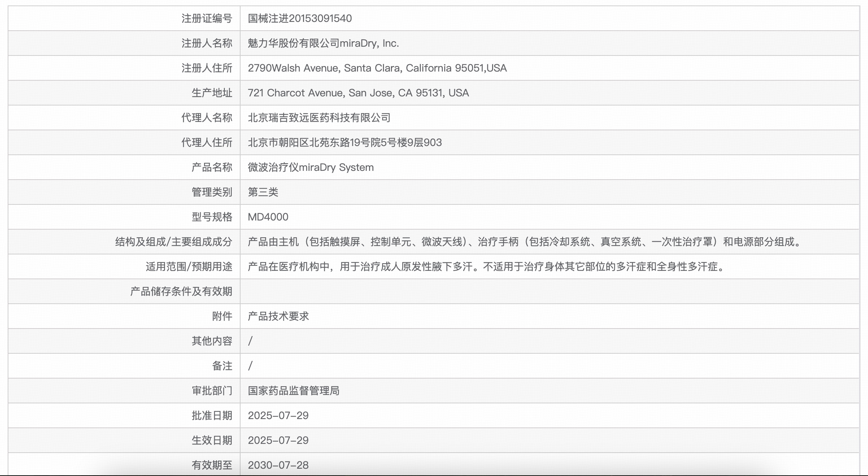Click the 其他内容 row label

[x=212, y=341]
